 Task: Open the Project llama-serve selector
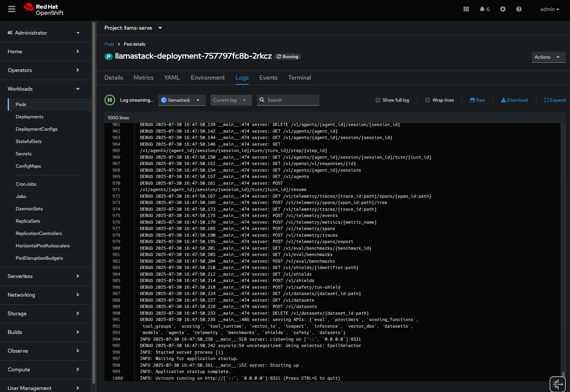[x=133, y=28]
